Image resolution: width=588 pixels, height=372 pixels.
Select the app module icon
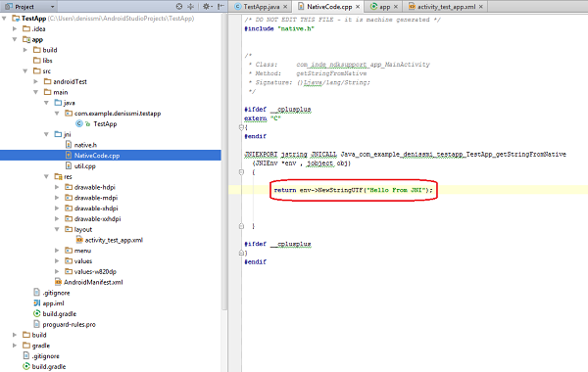coord(26,39)
